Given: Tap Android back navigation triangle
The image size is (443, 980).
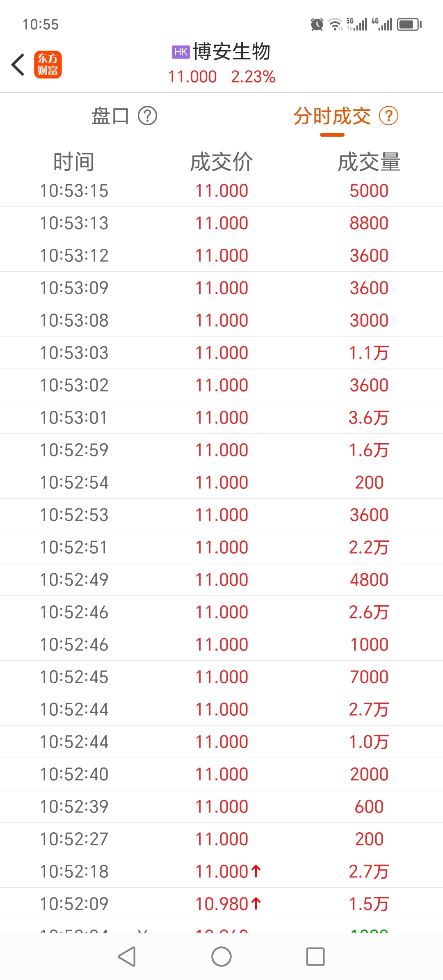Looking at the screenshot, I should [x=127, y=957].
